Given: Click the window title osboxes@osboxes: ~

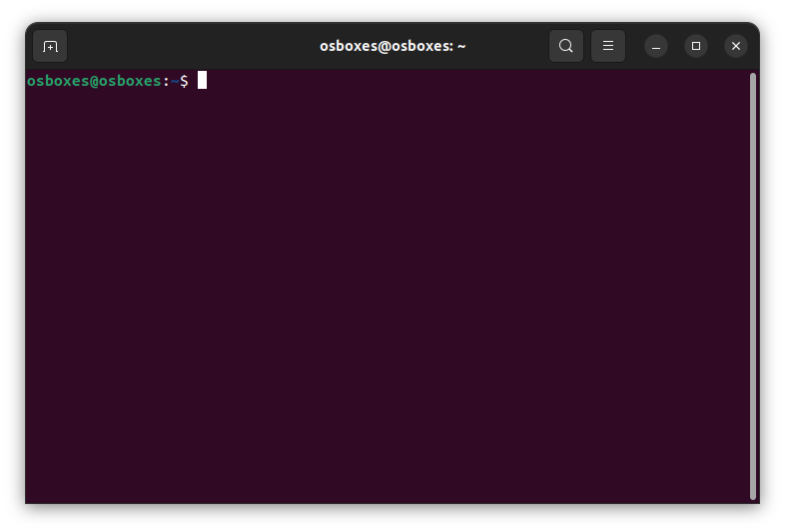Looking at the screenshot, I should (x=392, y=46).
